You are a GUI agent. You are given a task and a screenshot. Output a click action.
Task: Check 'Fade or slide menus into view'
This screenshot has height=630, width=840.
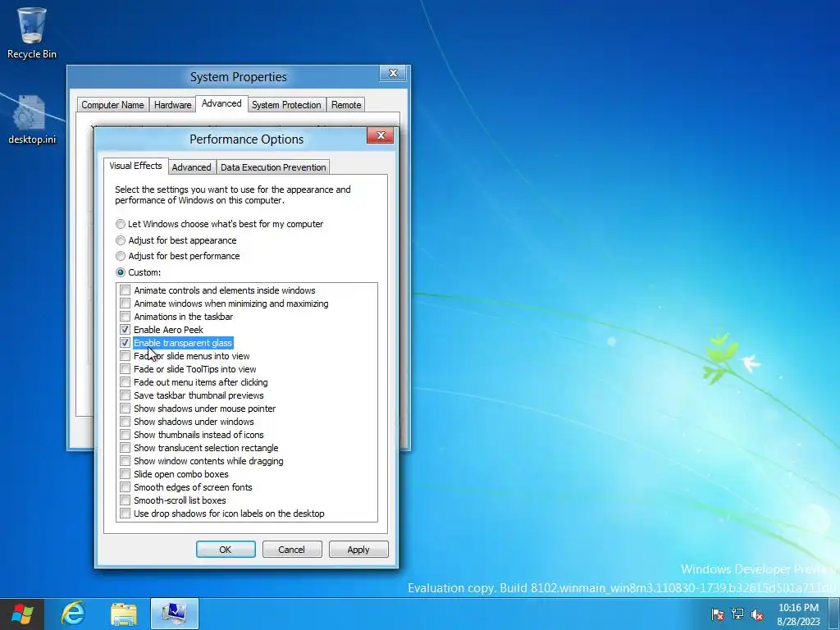tap(125, 356)
